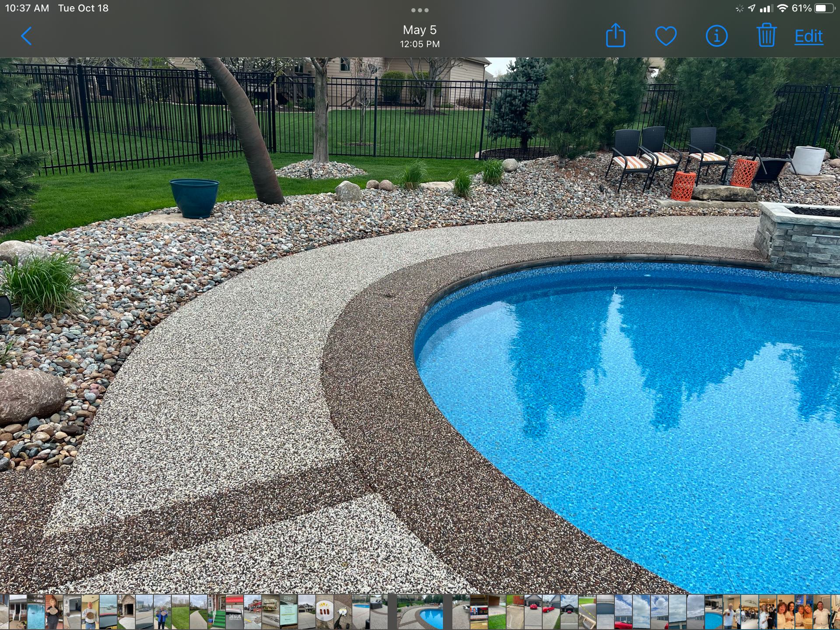Tap Edit to modify the photo

point(808,36)
